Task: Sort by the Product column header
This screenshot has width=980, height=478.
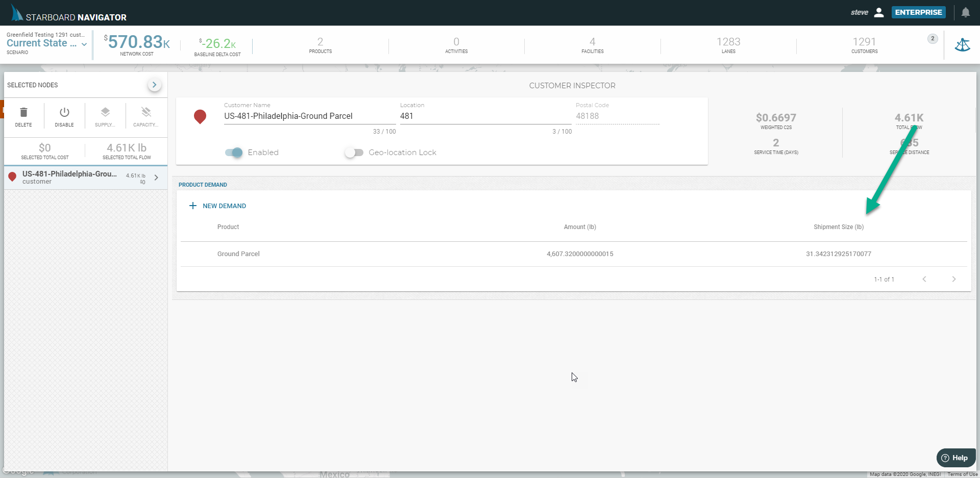Action: [228, 227]
